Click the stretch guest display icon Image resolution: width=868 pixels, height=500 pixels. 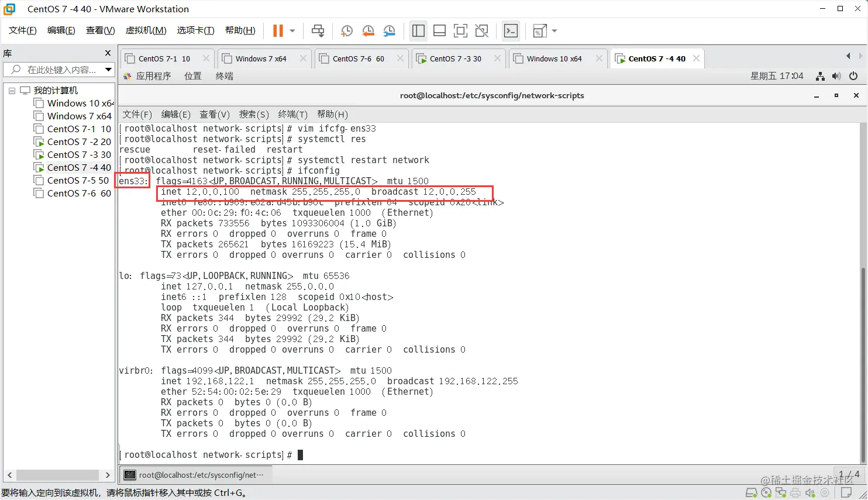540,30
